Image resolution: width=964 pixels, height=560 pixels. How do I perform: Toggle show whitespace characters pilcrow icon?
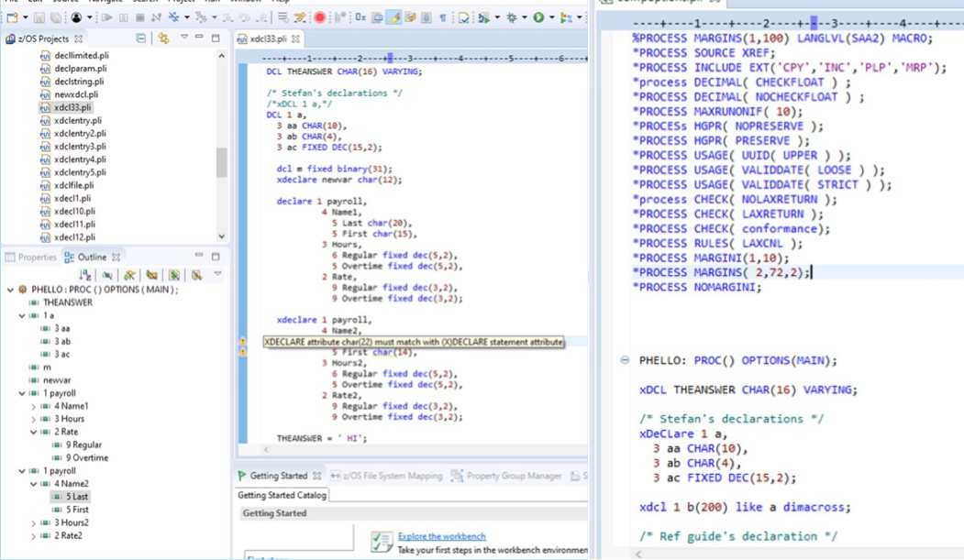coord(442,17)
